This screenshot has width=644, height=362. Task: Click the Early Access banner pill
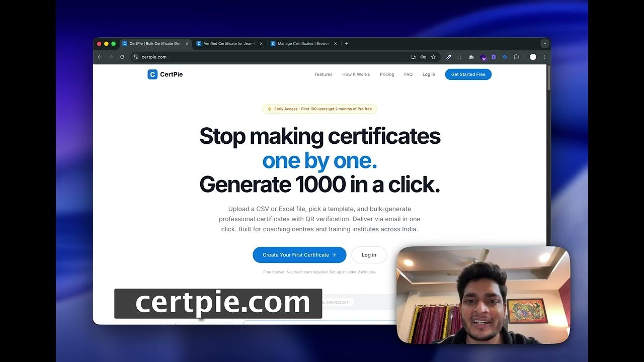pos(319,109)
